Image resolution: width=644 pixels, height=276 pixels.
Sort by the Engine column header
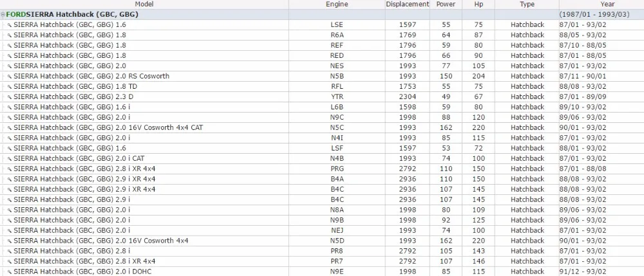click(337, 4)
